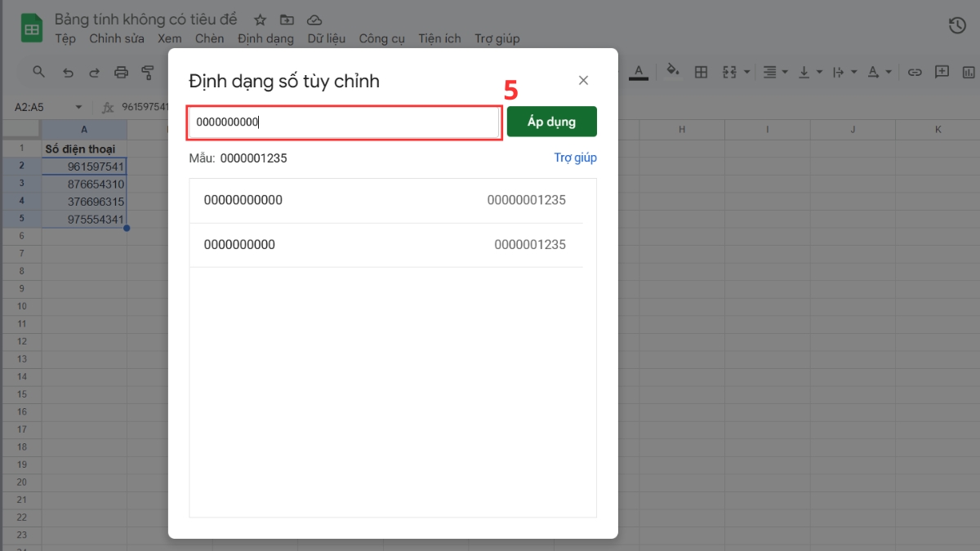Click cell containing 376696315
The image size is (980, 551).
tap(84, 202)
